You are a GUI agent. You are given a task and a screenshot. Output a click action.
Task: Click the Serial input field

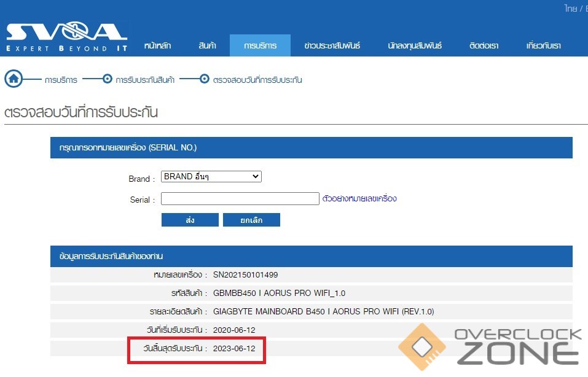point(240,198)
